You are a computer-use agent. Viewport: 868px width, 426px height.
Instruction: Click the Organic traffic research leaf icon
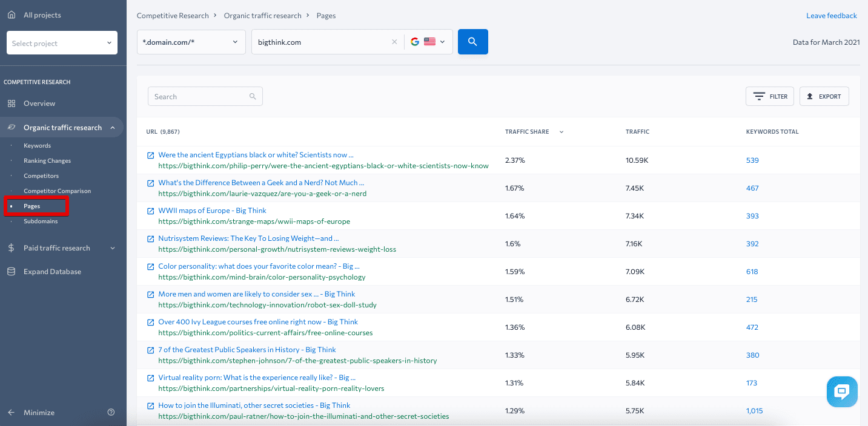coord(12,128)
